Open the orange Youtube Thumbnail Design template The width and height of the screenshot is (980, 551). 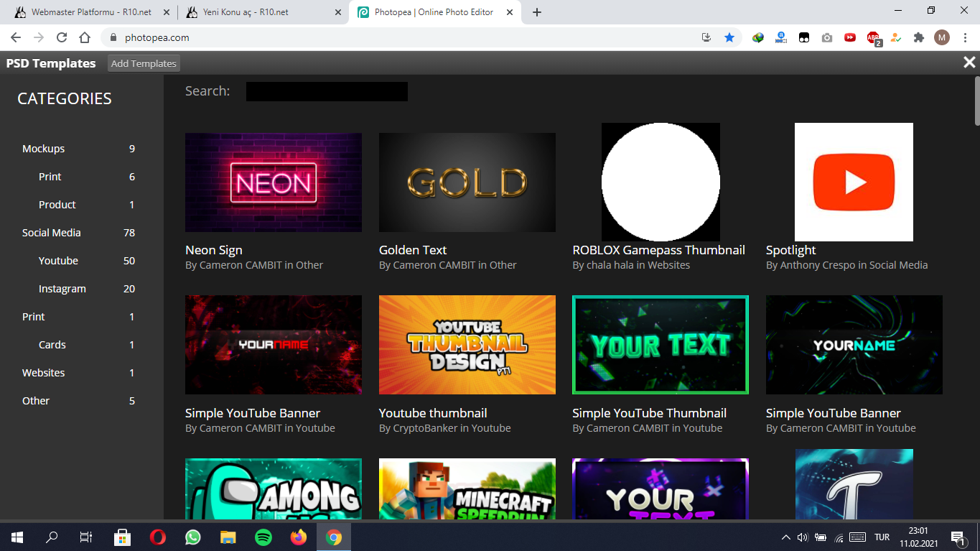467,345
